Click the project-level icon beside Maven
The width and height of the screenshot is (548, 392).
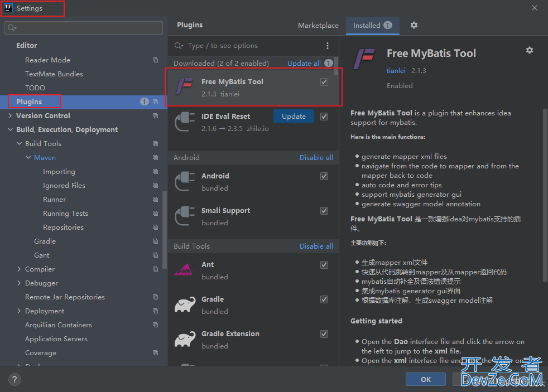pyautogui.click(x=155, y=158)
